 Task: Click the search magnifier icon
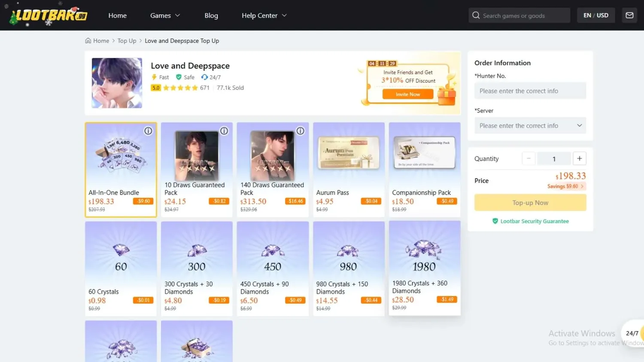click(476, 15)
